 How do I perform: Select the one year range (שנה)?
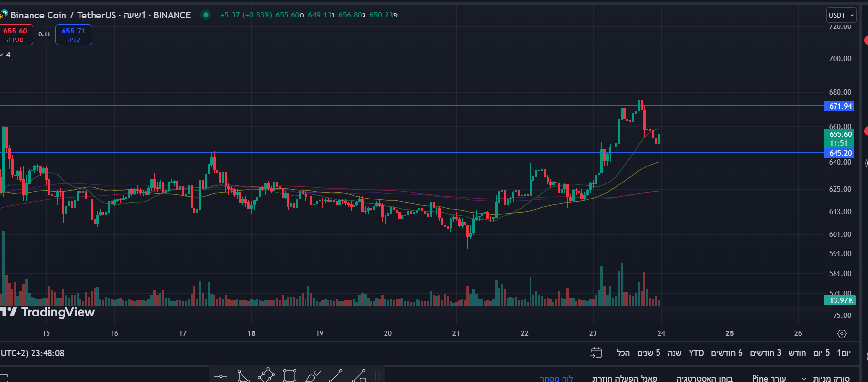pyautogui.click(x=675, y=353)
